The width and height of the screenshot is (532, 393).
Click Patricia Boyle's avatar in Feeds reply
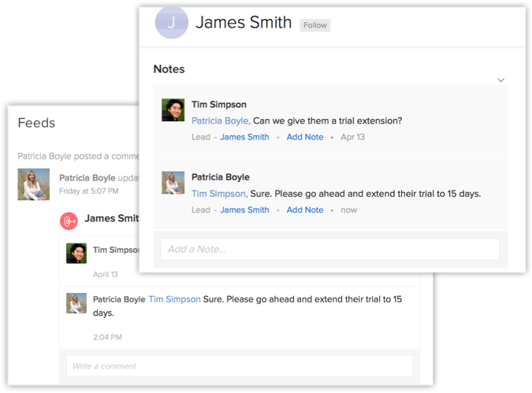pyautogui.click(x=76, y=303)
